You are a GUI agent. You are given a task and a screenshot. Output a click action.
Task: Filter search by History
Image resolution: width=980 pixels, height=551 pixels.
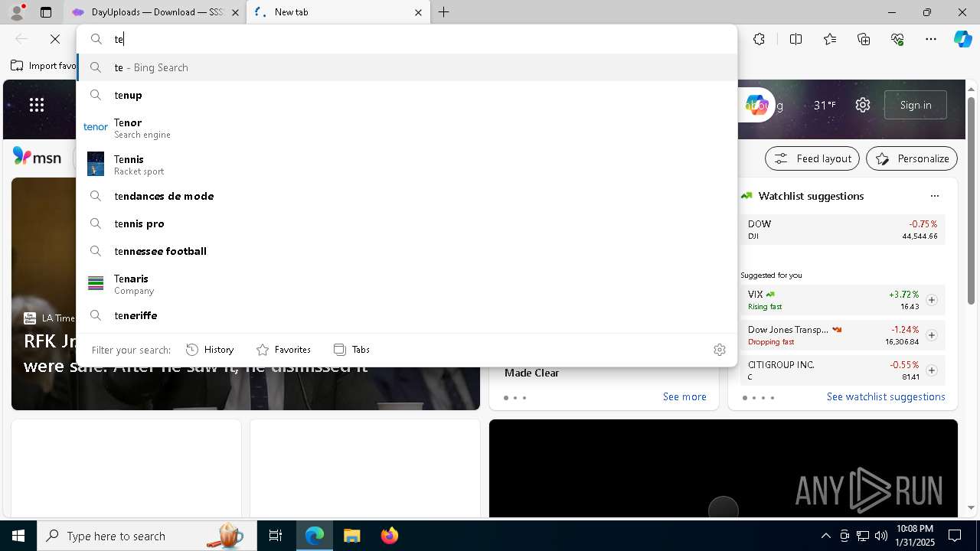[210, 350]
